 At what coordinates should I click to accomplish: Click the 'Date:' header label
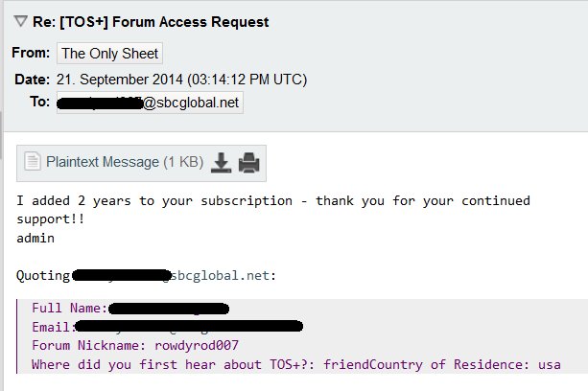33,80
